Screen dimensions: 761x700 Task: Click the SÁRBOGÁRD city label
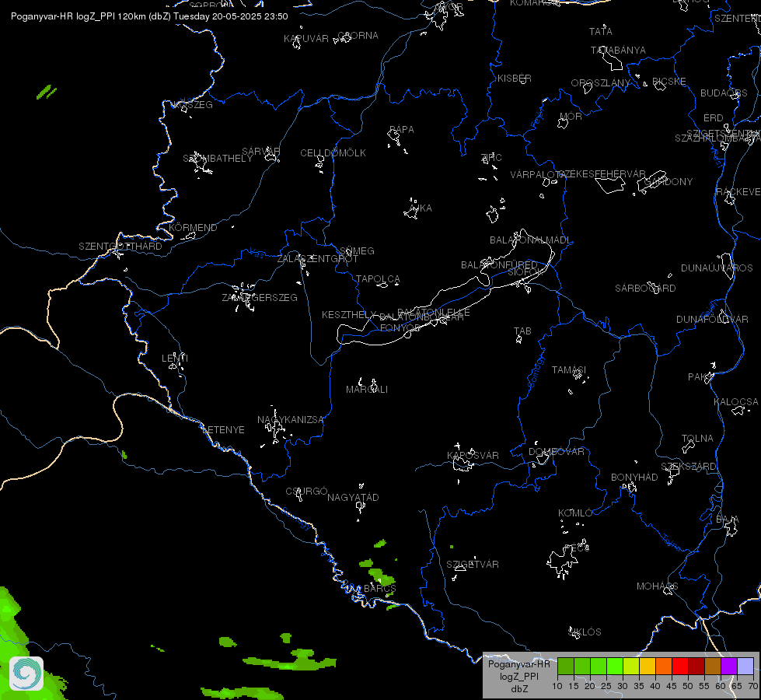645,288
